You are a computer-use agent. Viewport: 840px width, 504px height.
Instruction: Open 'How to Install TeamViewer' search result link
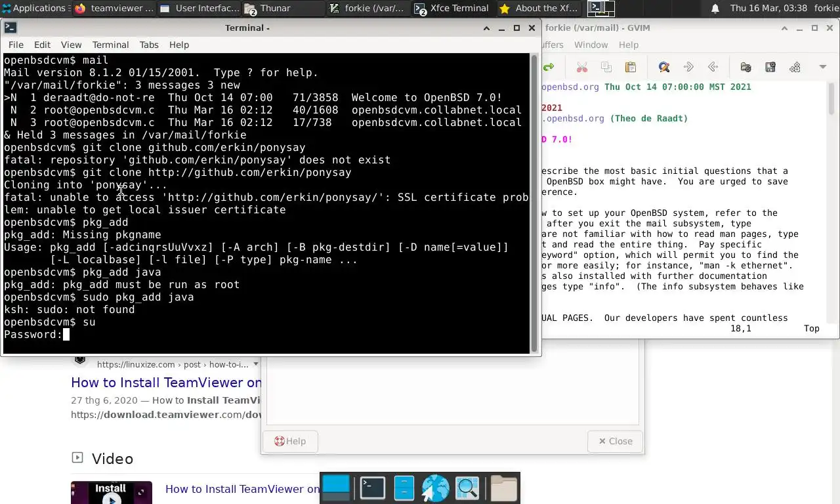[166, 383]
